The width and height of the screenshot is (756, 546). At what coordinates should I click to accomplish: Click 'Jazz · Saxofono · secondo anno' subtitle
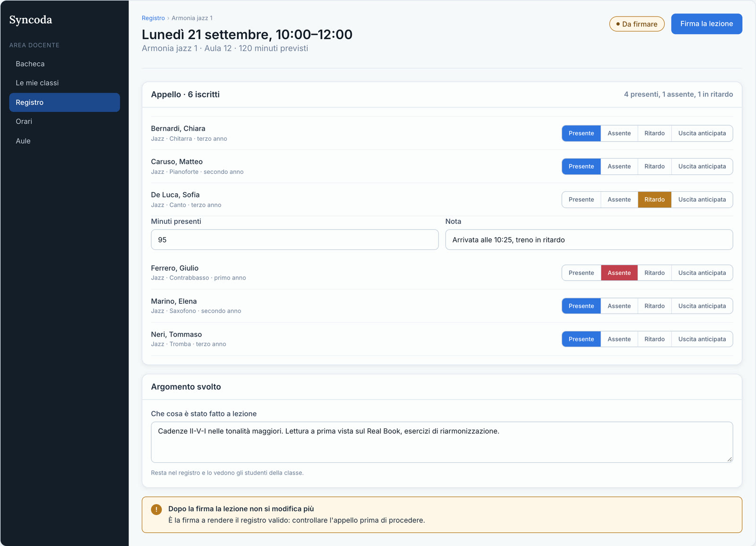pyautogui.click(x=196, y=311)
